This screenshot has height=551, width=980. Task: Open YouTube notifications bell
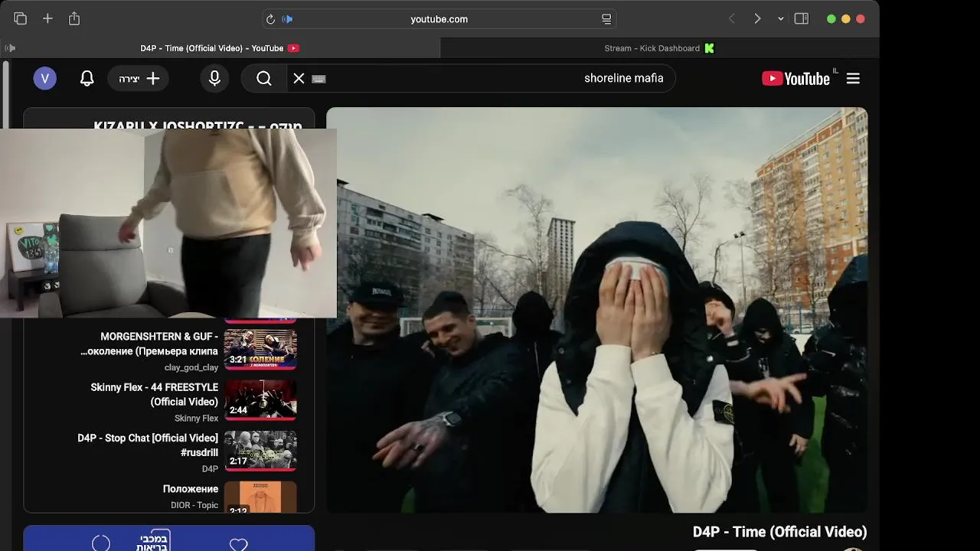[87, 78]
